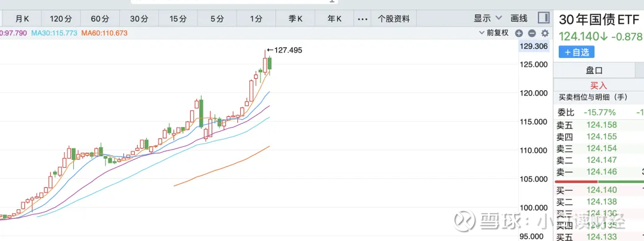
Task: Click the 买入 buy link
Action: tap(598, 85)
